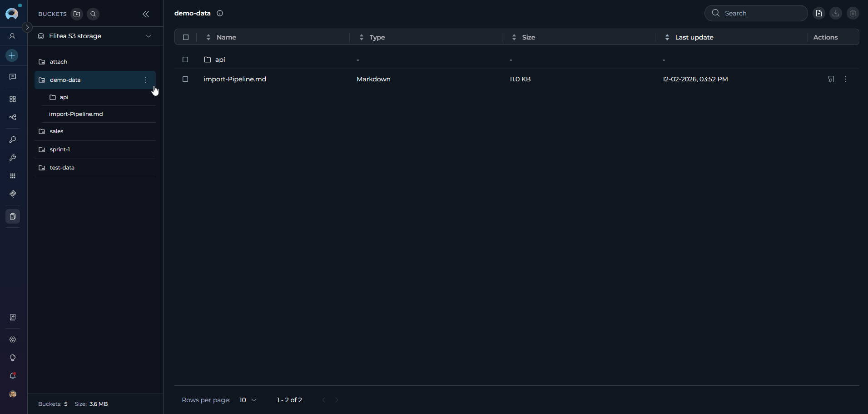
Task: Click the user avatar picture
Action: (13, 394)
